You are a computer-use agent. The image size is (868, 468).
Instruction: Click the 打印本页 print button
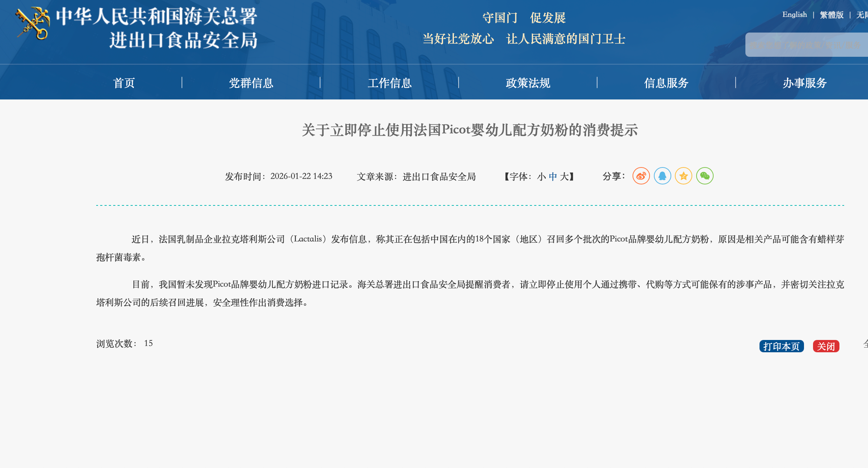(781, 346)
